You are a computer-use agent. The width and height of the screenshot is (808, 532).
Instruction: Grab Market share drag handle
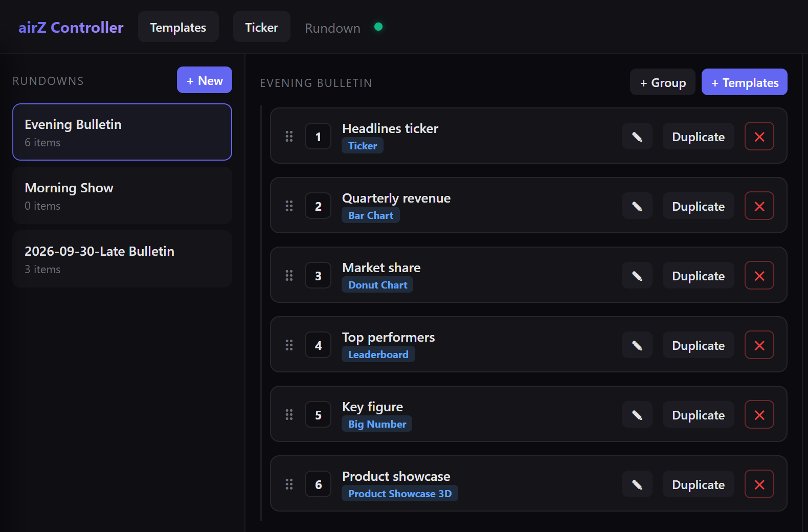coord(289,276)
